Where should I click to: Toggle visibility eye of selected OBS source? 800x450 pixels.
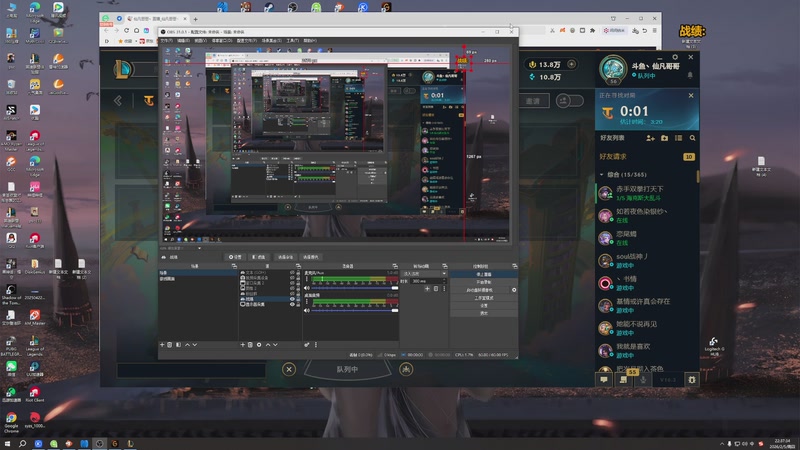pos(292,299)
